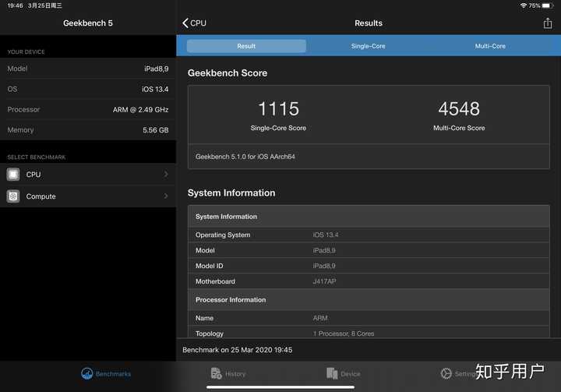Choose the CPU benchmark label
Viewport: 561px width, 392px height.
pos(34,175)
